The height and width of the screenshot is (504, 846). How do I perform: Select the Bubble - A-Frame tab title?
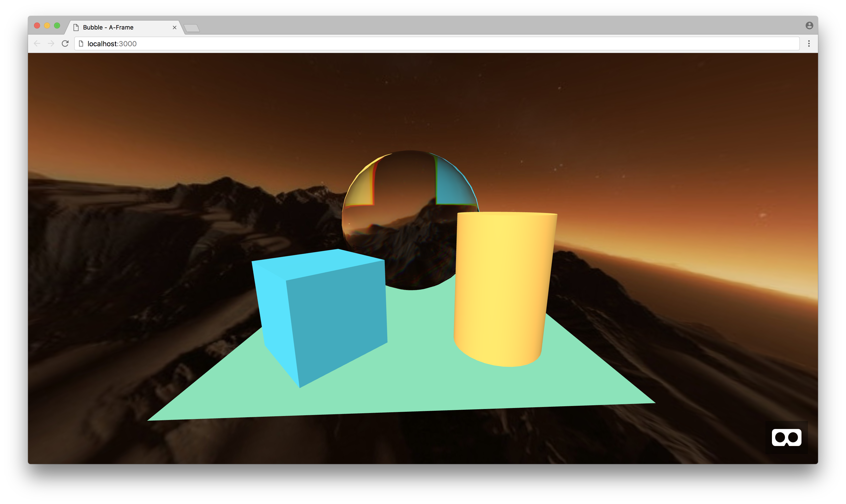coord(108,27)
